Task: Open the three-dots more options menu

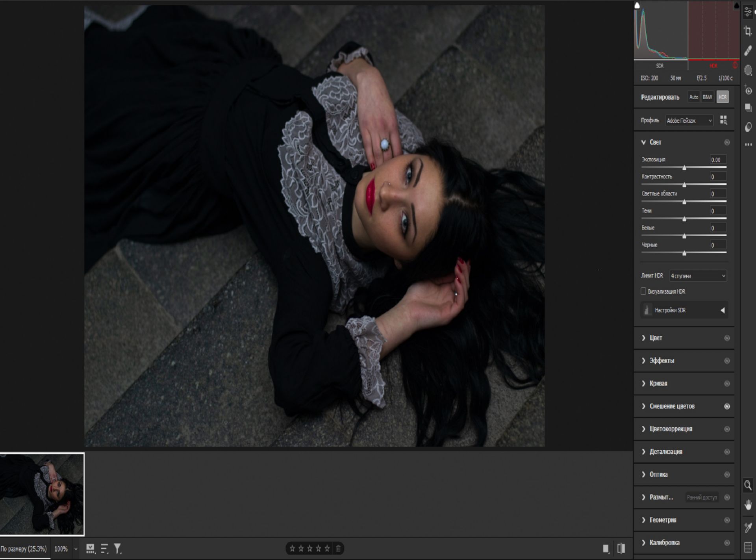Action: click(x=748, y=145)
